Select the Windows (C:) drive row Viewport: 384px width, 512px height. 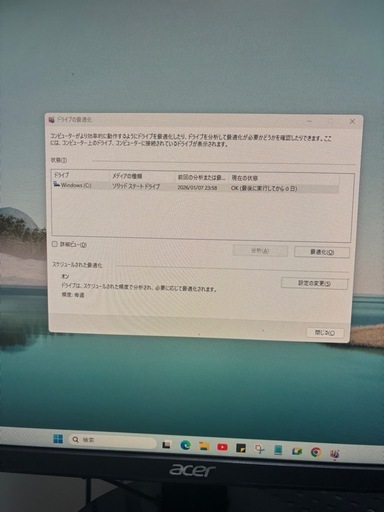coord(196,187)
